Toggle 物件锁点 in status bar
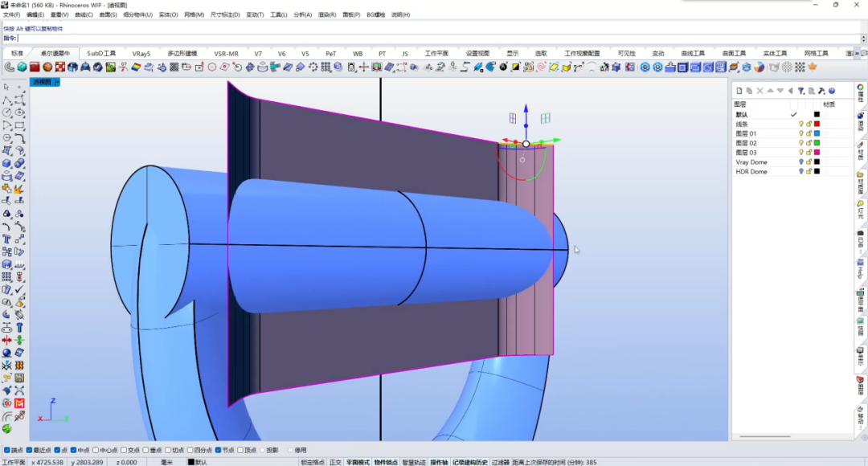The width and height of the screenshot is (868, 466). click(386, 462)
